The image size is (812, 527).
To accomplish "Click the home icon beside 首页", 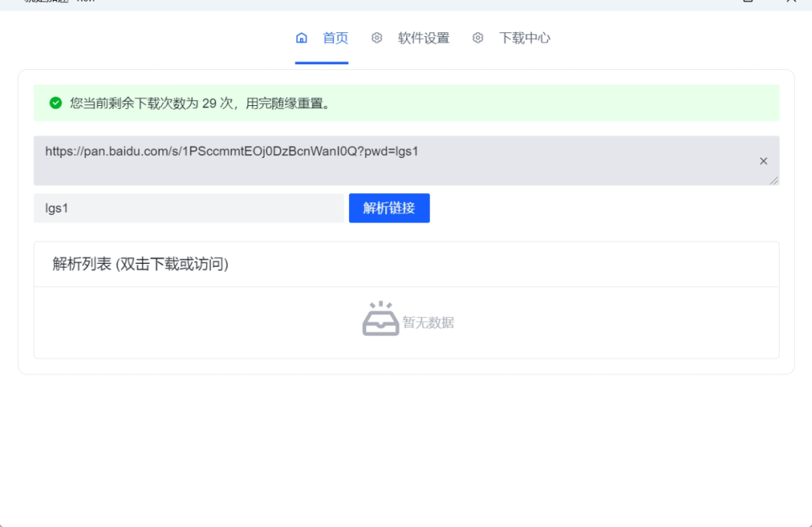I will pos(301,38).
